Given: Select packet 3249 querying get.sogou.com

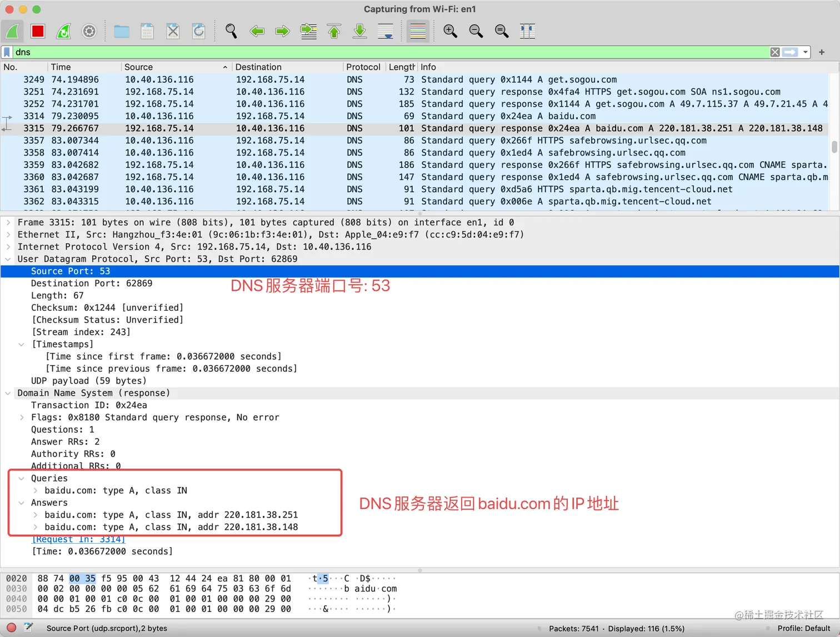Looking at the screenshot, I should click(416, 79).
